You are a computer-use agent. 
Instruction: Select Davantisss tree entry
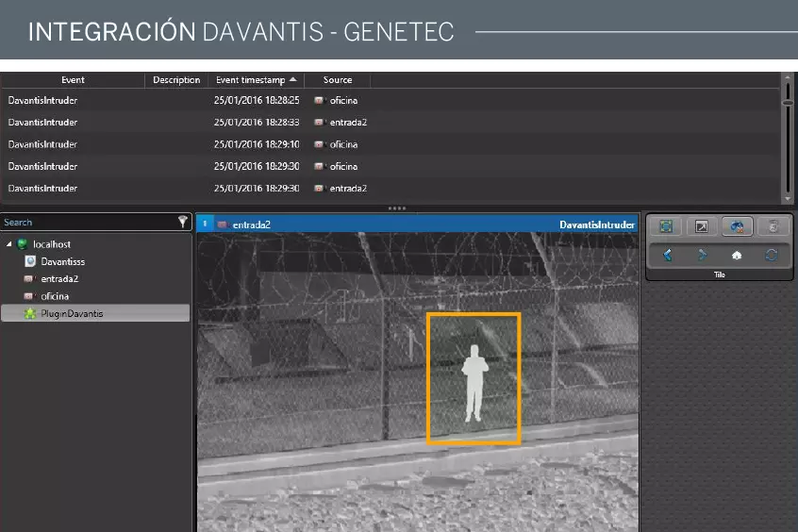(x=62, y=261)
